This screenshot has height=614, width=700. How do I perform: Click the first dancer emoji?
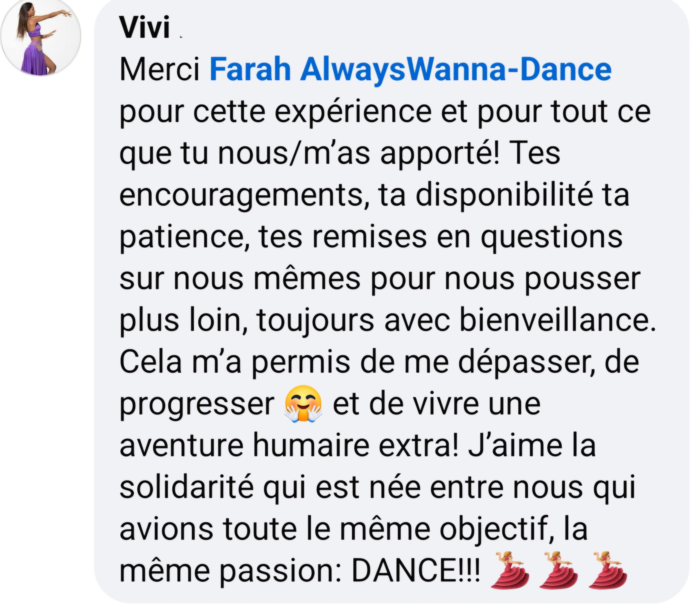click(x=509, y=570)
